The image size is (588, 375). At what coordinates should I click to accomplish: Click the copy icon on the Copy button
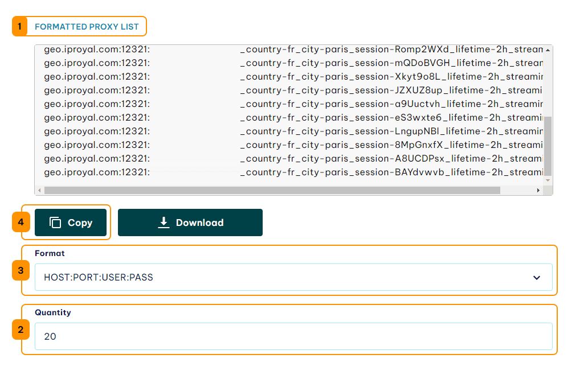[x=55, y=222]
